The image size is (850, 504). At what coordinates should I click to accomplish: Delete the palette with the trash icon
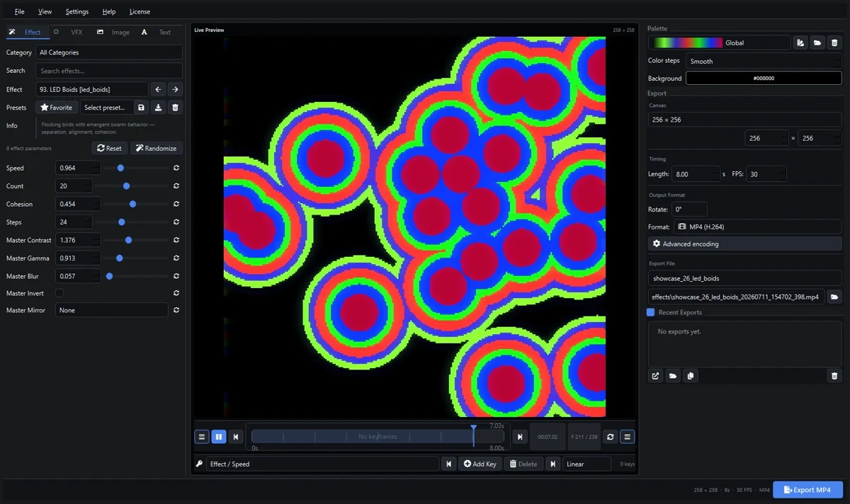pyautogui.click(x=834, y=42)
